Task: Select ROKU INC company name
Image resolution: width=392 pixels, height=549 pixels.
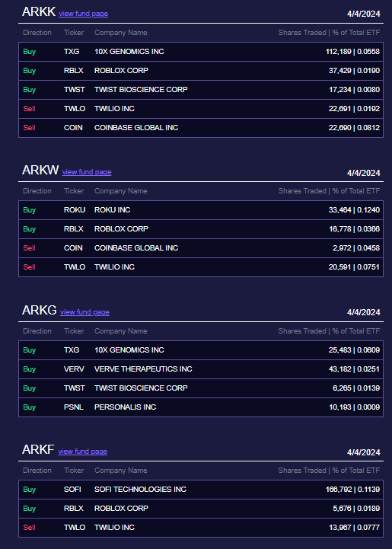Action: 113,209
